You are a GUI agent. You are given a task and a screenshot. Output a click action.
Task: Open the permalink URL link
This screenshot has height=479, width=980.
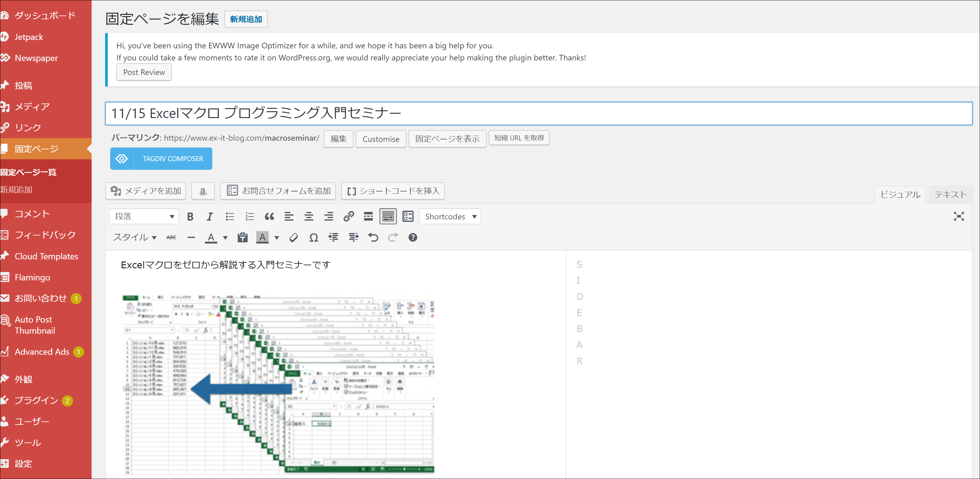point(241,138)
